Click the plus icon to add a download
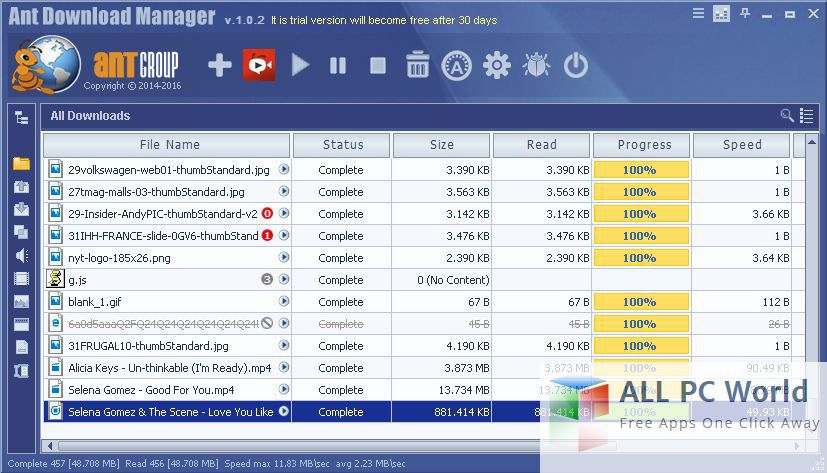The height and width of the screenshot is (473, 827). pos(219,66)
